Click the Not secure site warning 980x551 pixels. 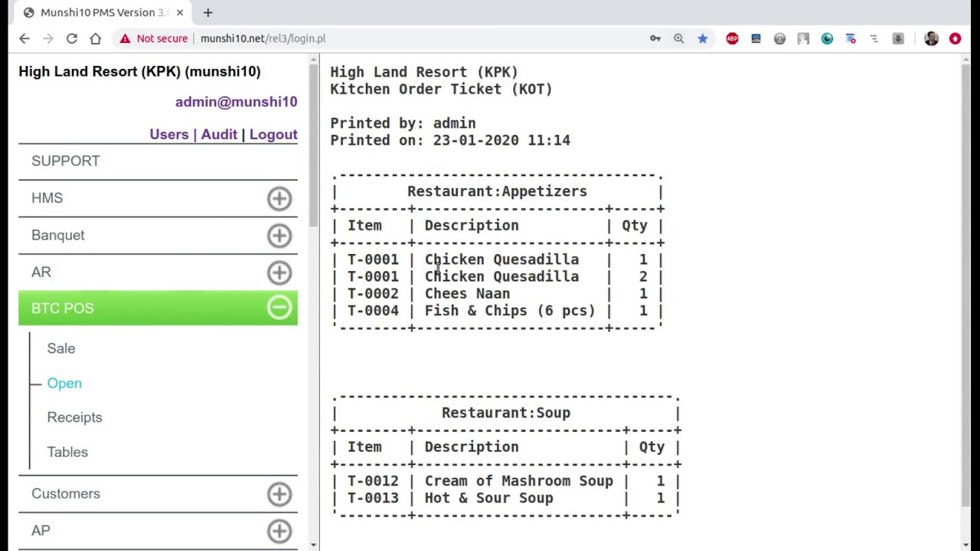point(153,38)
